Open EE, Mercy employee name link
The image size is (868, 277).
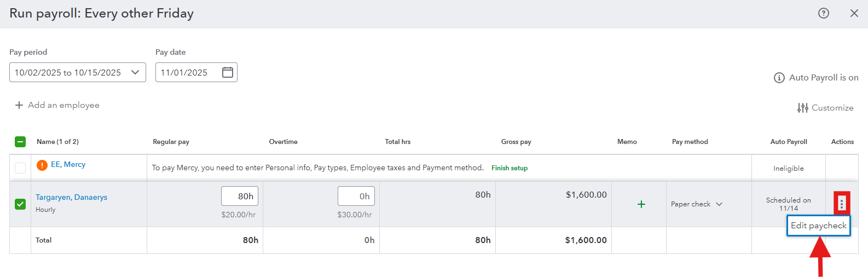(x=68, y=164)
